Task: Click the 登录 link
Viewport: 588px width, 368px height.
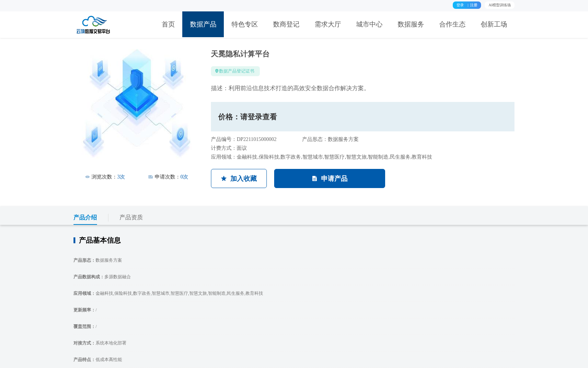Action: click(x=460, y=5)
